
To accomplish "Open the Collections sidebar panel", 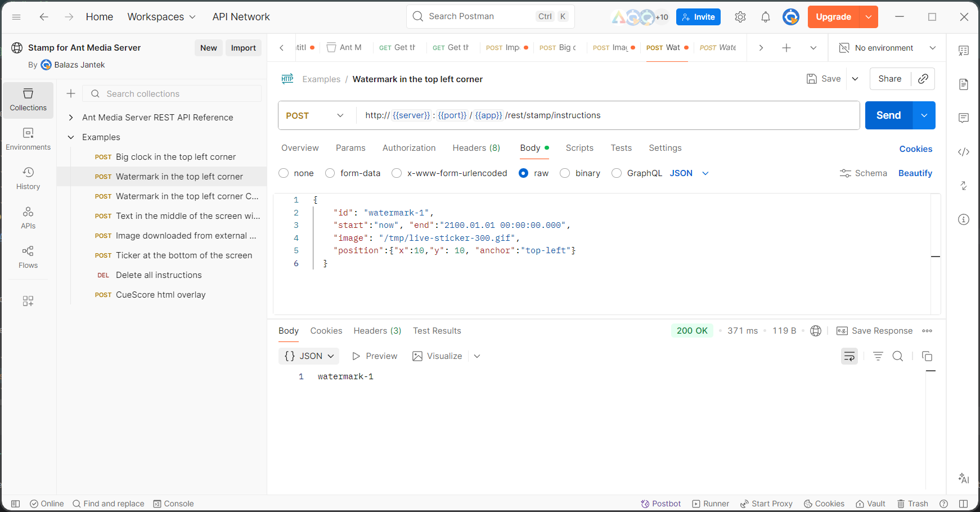I will pos(28,100).
